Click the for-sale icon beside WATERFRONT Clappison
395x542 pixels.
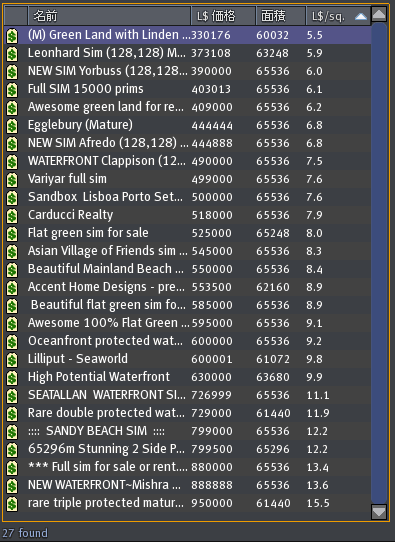click(x=12, y=162)
